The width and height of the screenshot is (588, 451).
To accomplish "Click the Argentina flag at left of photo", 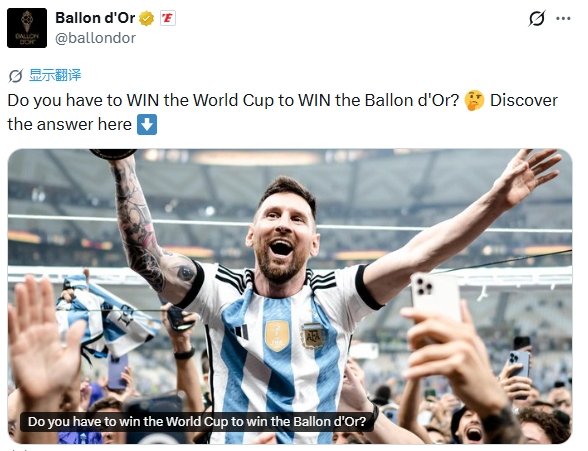I will [105, 317].
